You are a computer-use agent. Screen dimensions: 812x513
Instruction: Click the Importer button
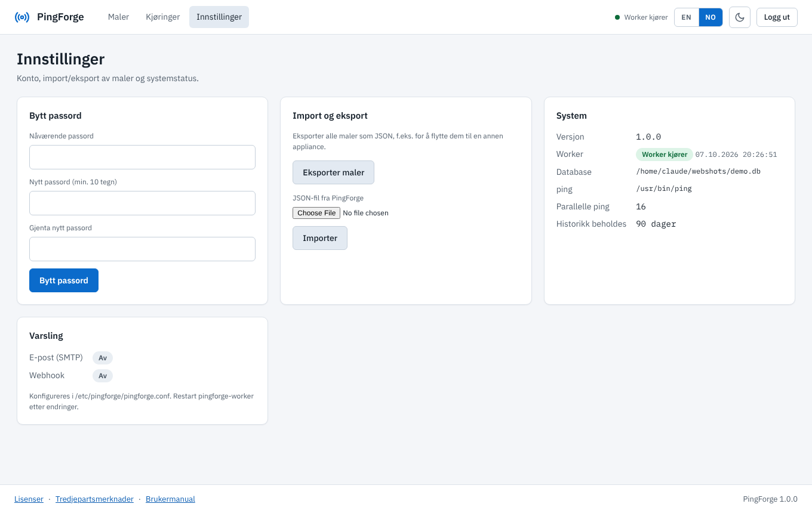coord(320,238)
